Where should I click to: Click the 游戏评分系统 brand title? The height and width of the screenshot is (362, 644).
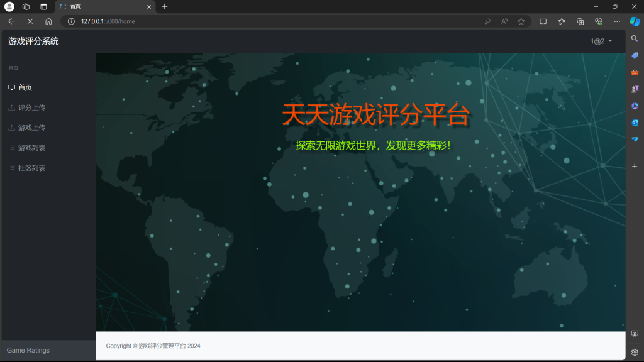tap(33, 41)
